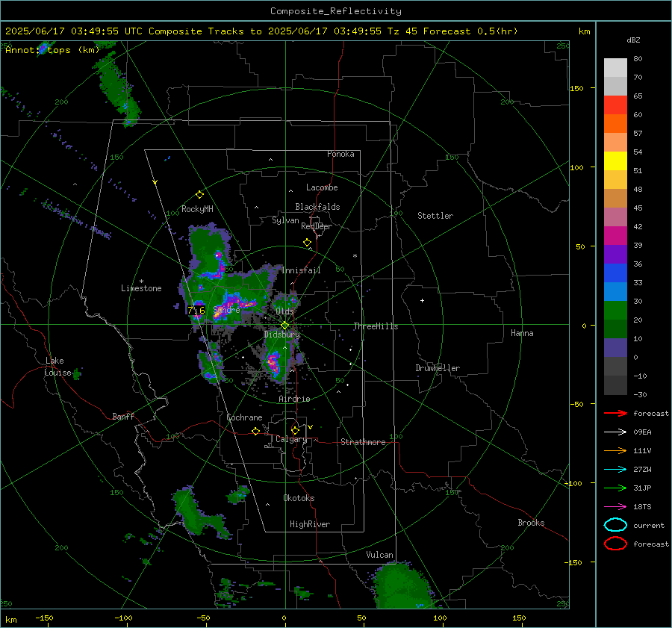
Task: Click the yellow radar site marker at Olds
Action: tap(284, 326)
